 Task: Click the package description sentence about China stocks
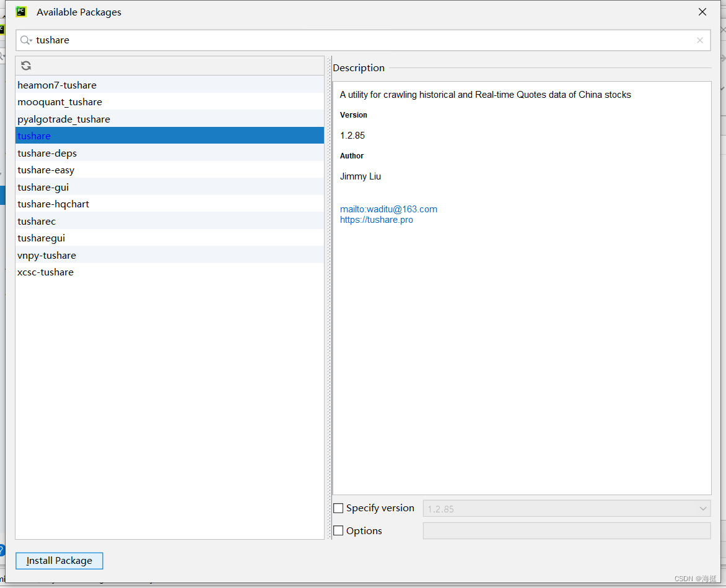(x=485, y=95)
